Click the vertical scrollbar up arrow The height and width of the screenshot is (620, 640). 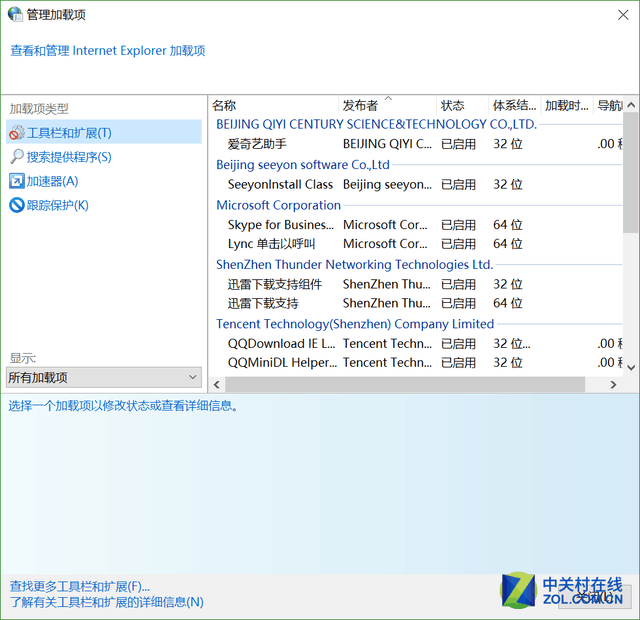click(x=631, y=105)
